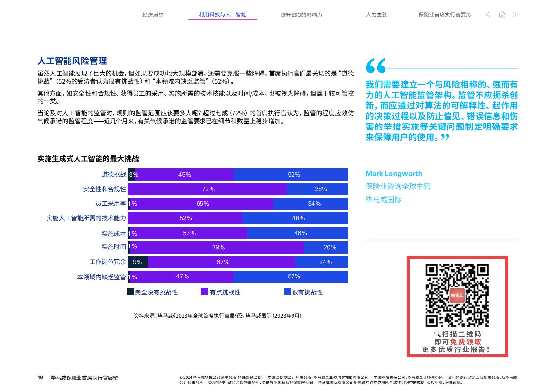Click the 工作岗位冗余 row label
Screen dimensions: 555x392
click(108, 262)
